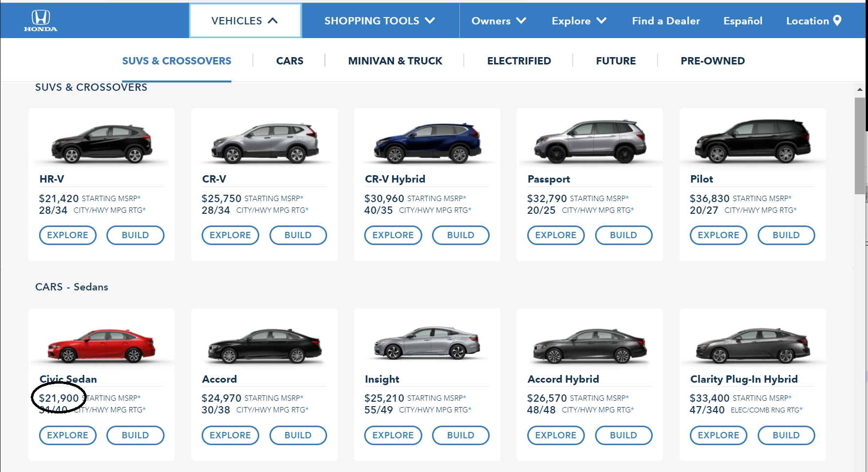Click Find a Dealer link
This screenshot has width=868, height=472.
666,21
